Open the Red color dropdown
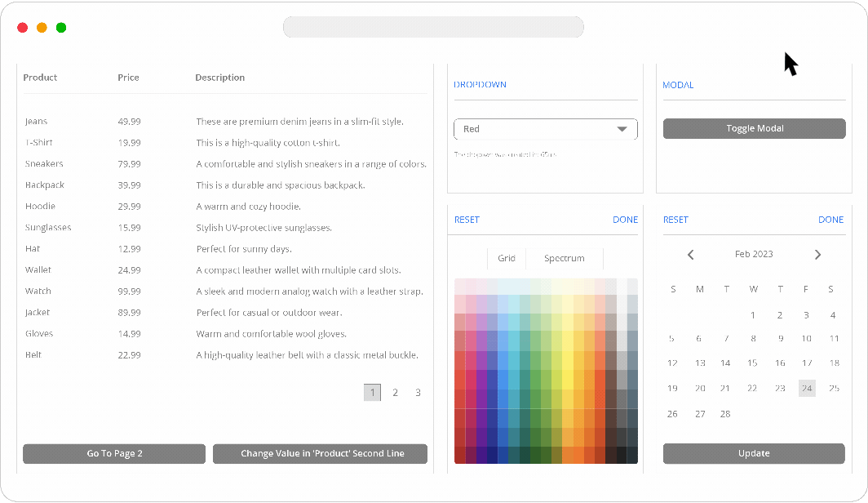This screenshot has height=503, width=868. click(545, 129)
